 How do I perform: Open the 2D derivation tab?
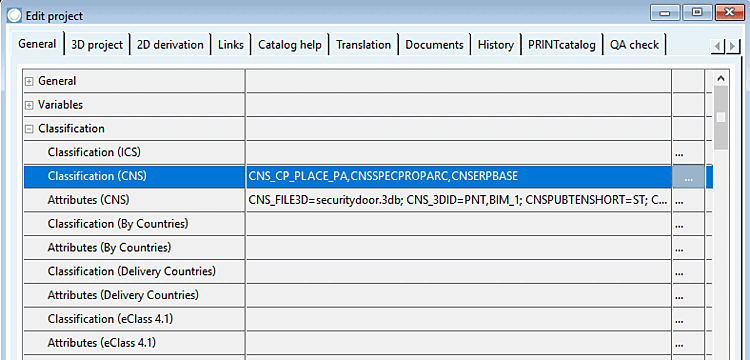[170, 45]
